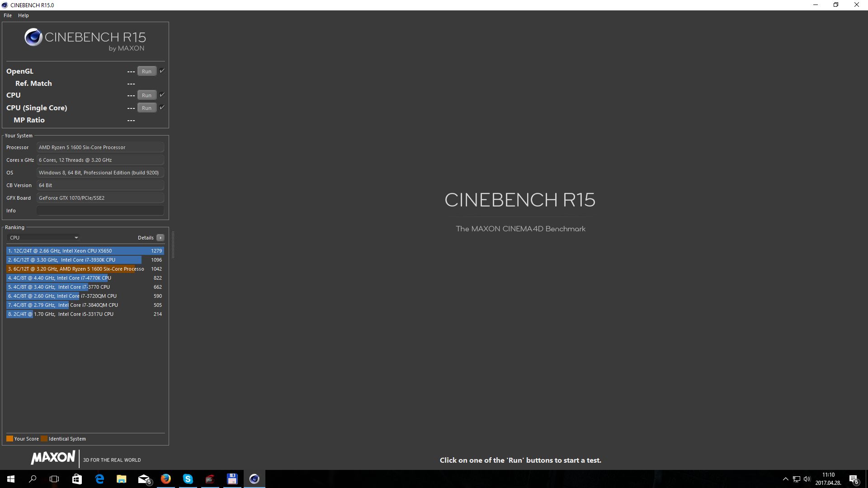868x488 pixels.
Task: Run the CPU benchmark
Action: 146,95
